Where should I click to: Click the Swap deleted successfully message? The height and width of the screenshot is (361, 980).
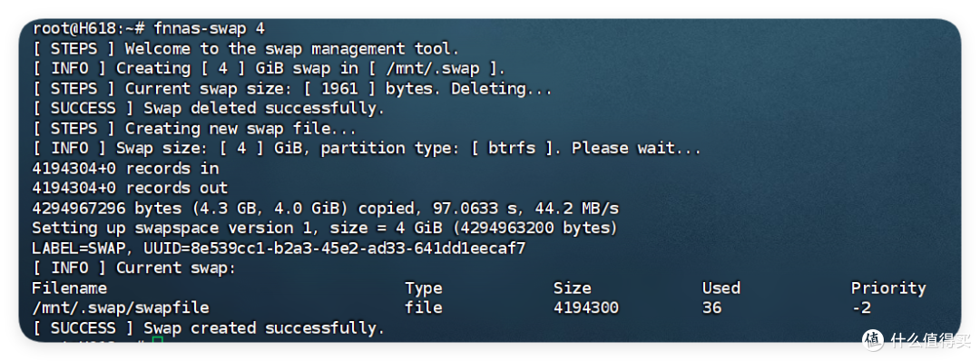[x=264, y=109]
